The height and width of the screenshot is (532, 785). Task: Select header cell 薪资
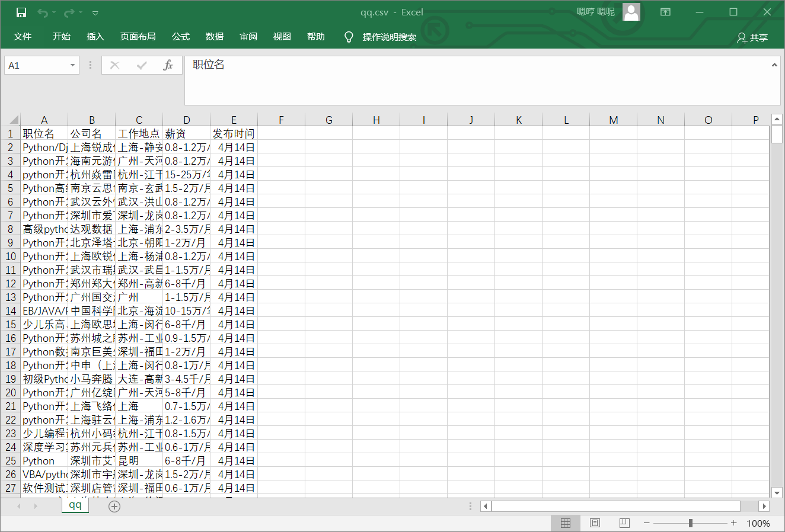[187, 134]
